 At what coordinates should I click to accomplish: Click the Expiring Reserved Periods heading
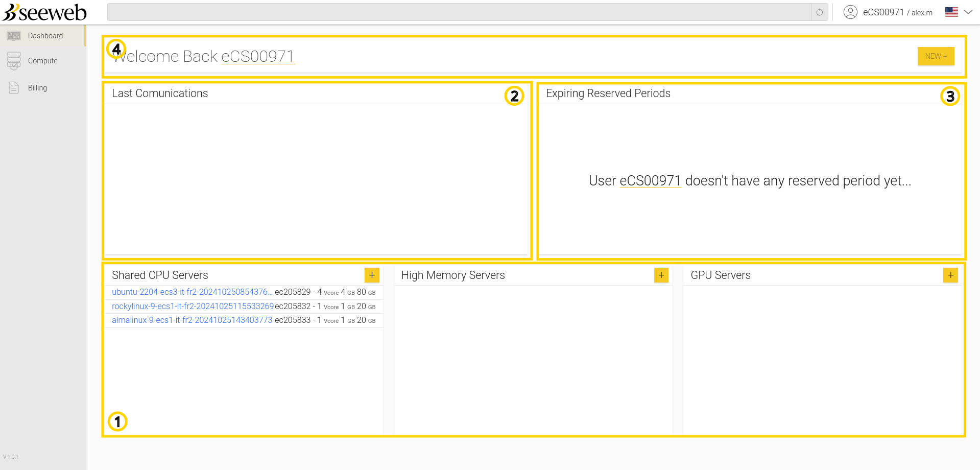click(608, 93)
